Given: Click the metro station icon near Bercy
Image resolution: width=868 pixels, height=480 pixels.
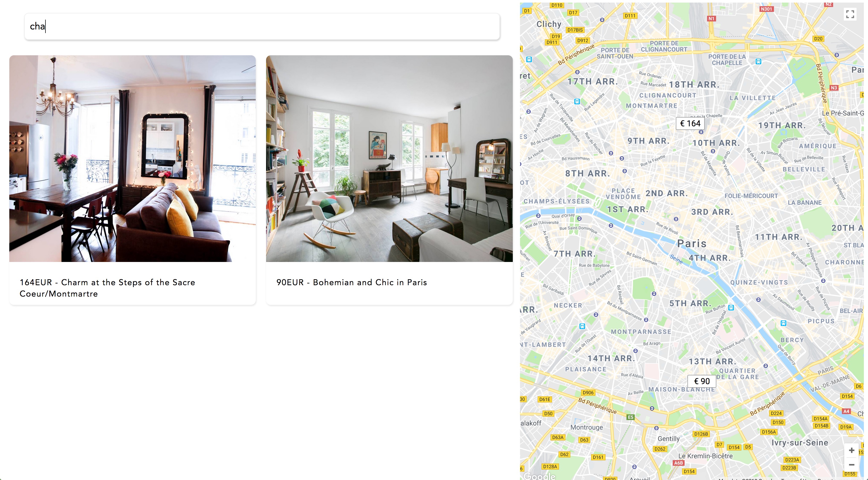Looking at the screenshot, I should tap(784, 323).
